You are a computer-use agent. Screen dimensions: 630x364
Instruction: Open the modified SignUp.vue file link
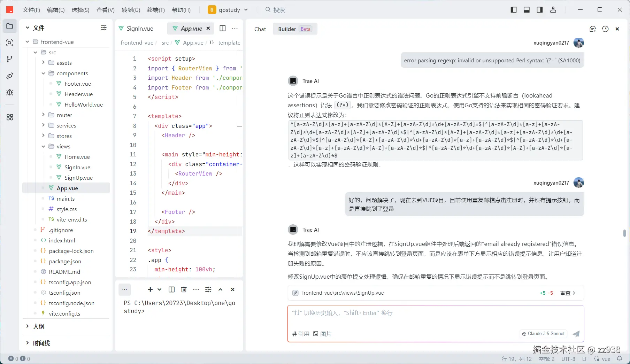click(343, 293)
